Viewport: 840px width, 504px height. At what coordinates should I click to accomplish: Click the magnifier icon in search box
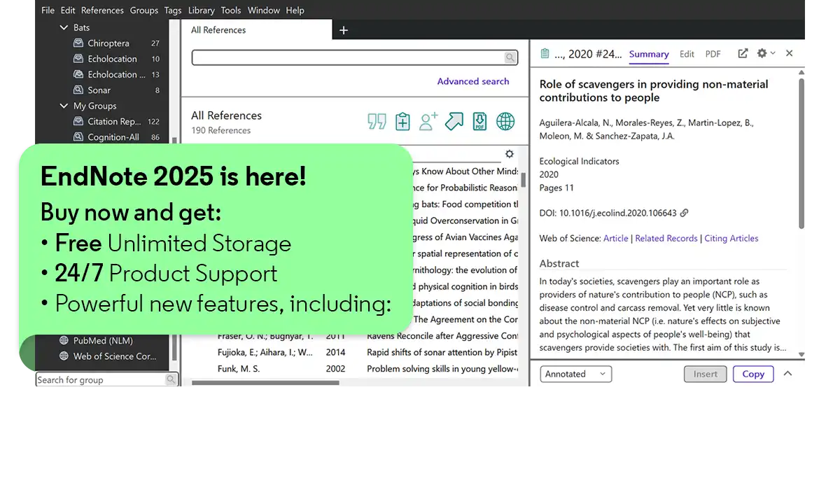(510, 58)
